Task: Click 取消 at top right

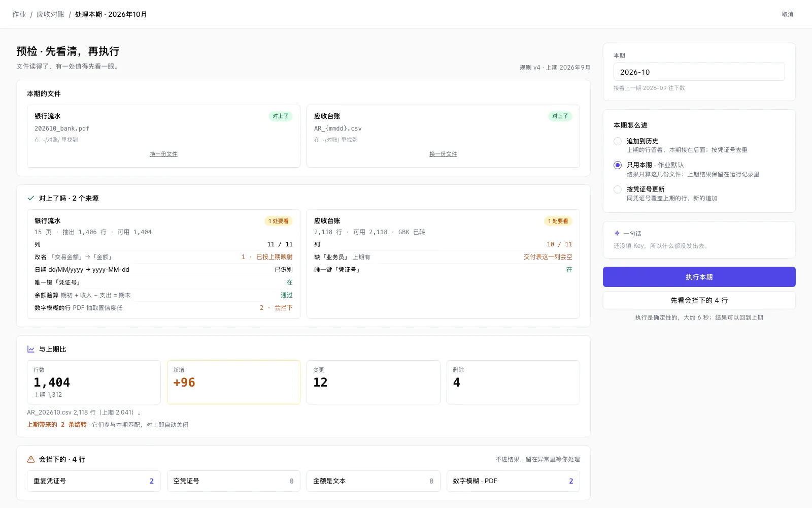Action: pos(787,14)
